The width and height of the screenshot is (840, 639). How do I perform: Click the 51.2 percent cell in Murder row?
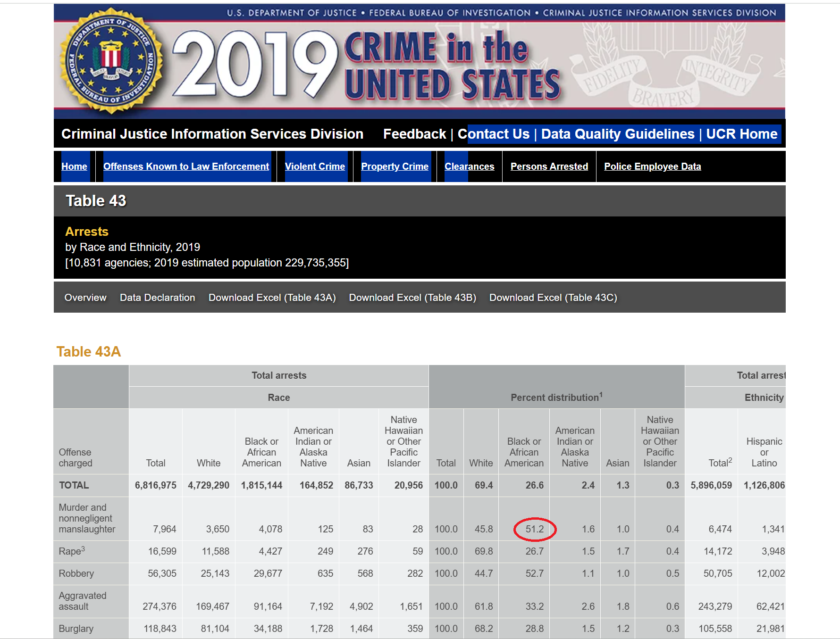(535, 529)
